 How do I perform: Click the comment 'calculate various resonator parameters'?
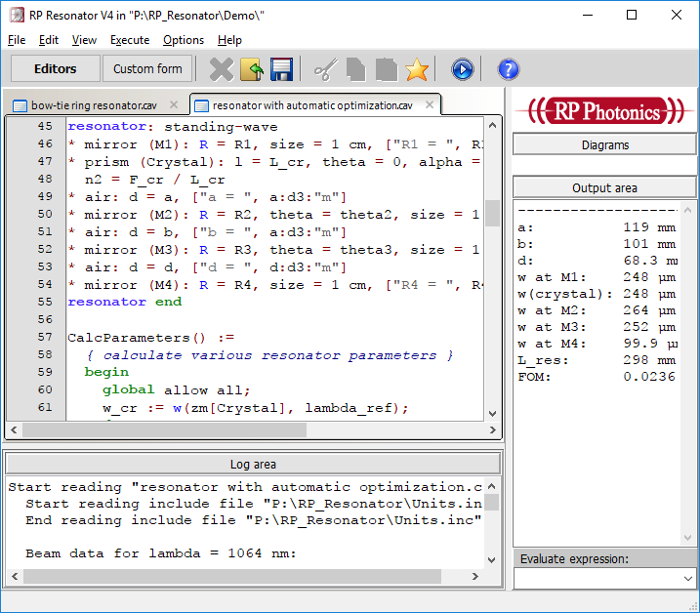(x=269, y=355)
